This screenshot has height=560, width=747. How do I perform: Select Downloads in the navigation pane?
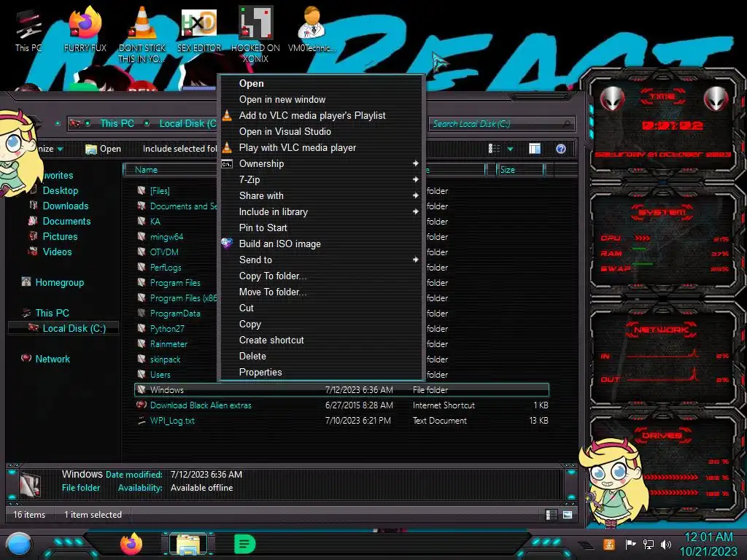tap(66, 206)
